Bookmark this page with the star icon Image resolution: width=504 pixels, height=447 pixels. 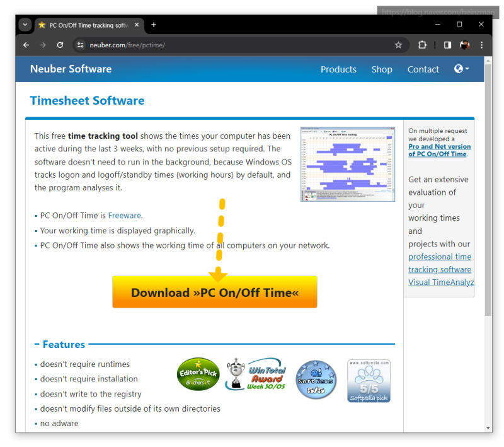[x=399, y=45]
